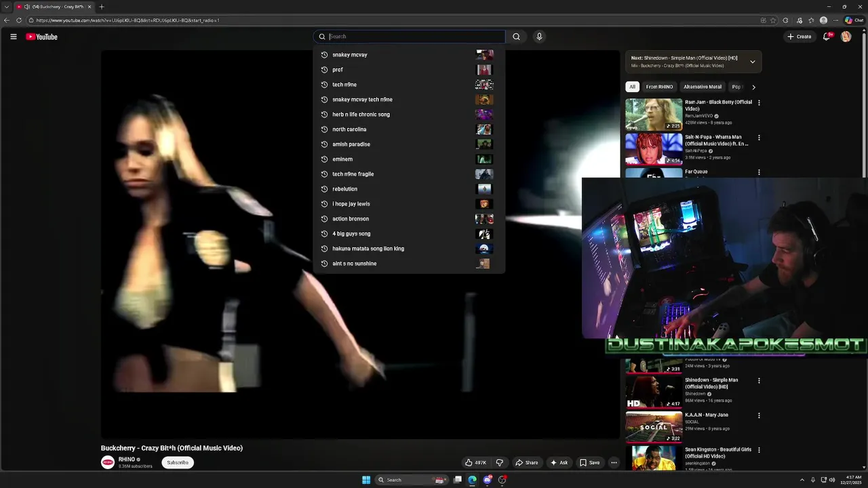Select "aint s no sunshine" suggestion

click(409, 264)
